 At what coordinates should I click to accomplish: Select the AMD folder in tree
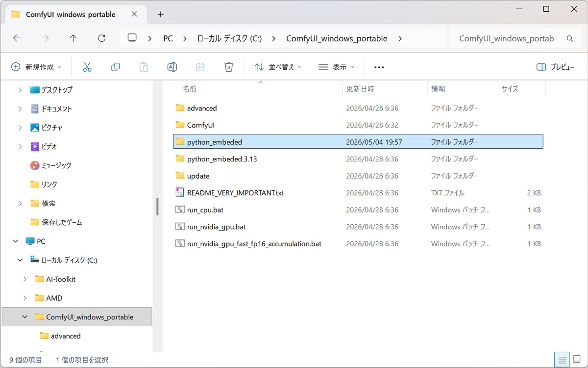coord(54,298)
